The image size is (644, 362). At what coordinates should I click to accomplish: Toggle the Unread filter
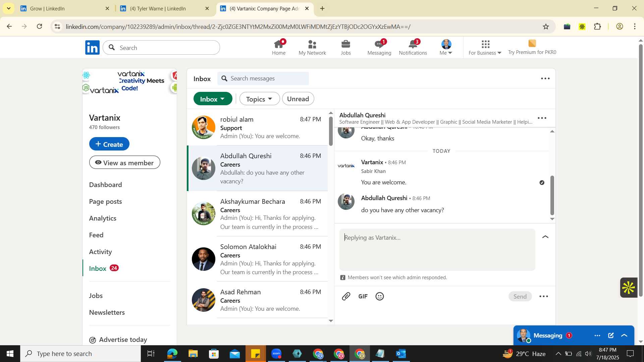298,99
